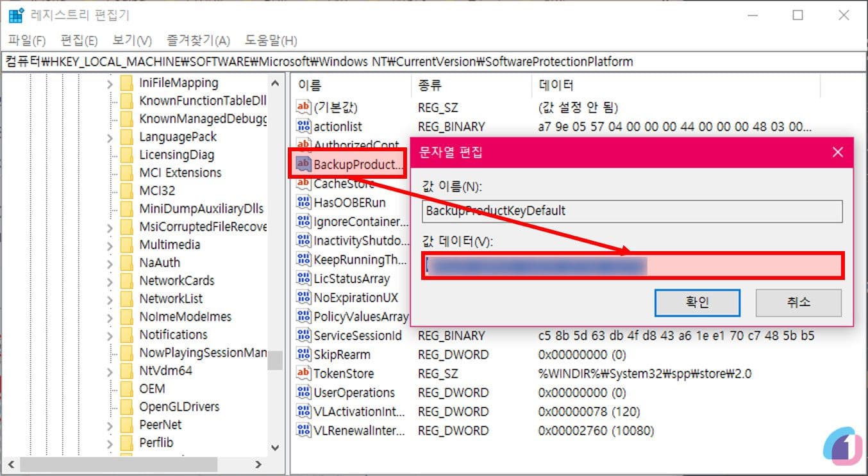Select the (기본값) string value icon

tap(303, 107)
